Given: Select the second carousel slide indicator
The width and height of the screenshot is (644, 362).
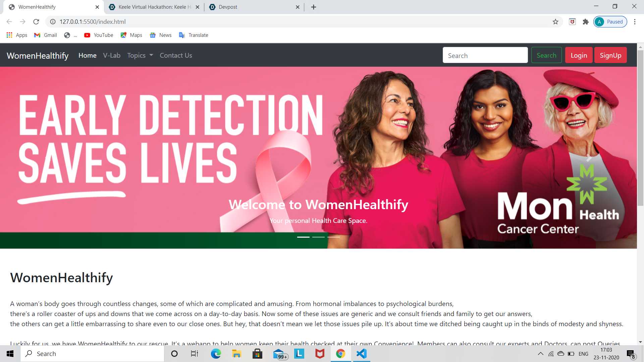Looking at the screenshot, I should [x=318, y=237].
